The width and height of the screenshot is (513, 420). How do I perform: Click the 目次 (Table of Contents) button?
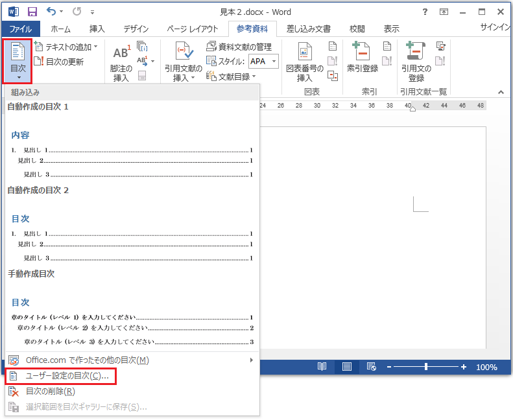pos(18,60)
